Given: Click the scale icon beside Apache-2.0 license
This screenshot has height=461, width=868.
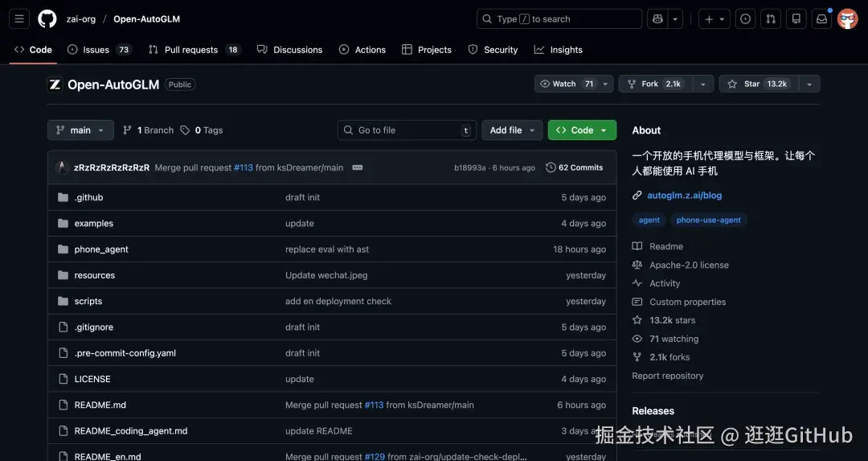Looking at the screenshot, I should tap(637, 265).
